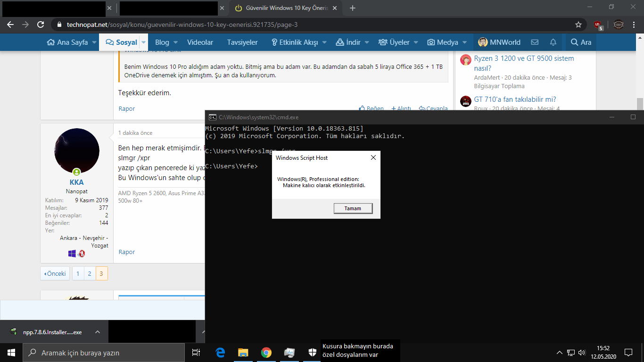Jump to page 1 of the thread
This screenshot has height=362, width=644.
tap(78, 273)
